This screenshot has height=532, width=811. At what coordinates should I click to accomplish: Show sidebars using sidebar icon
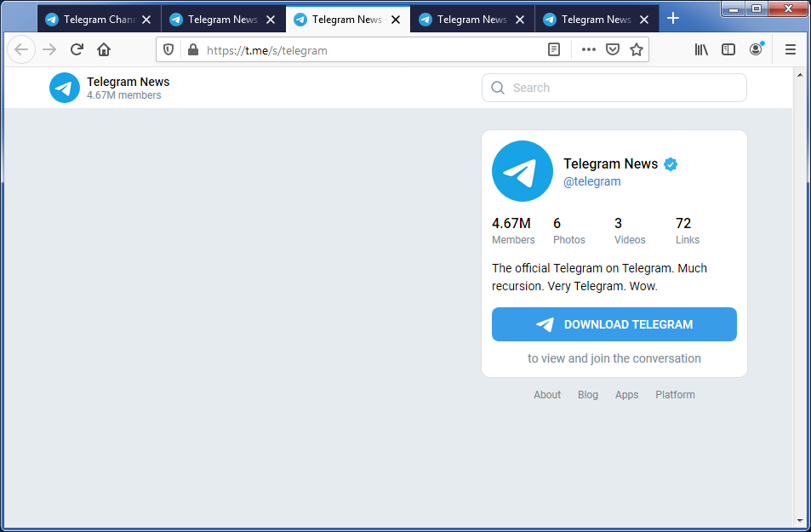point(728,49)
